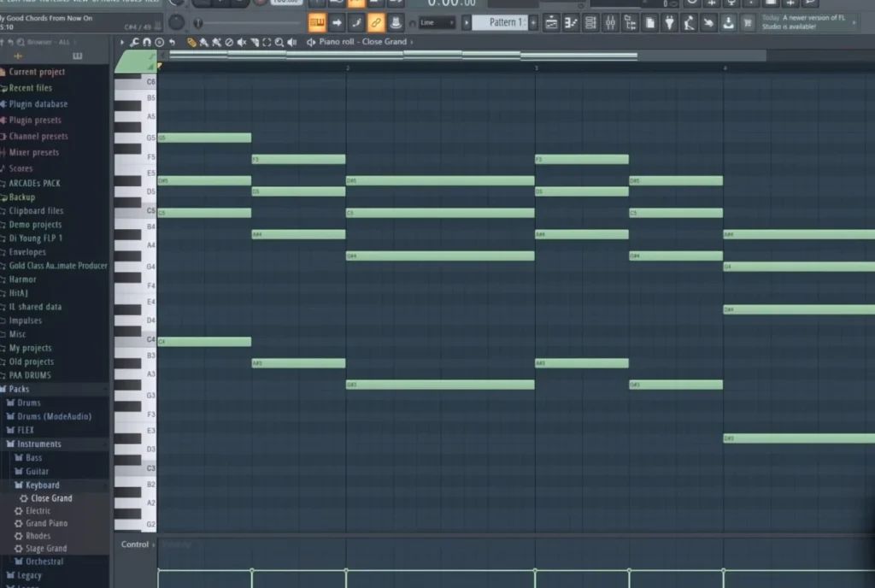Open the Line snap dropdown
This screenshot has height=588, width=875.
tap(437, 22)
